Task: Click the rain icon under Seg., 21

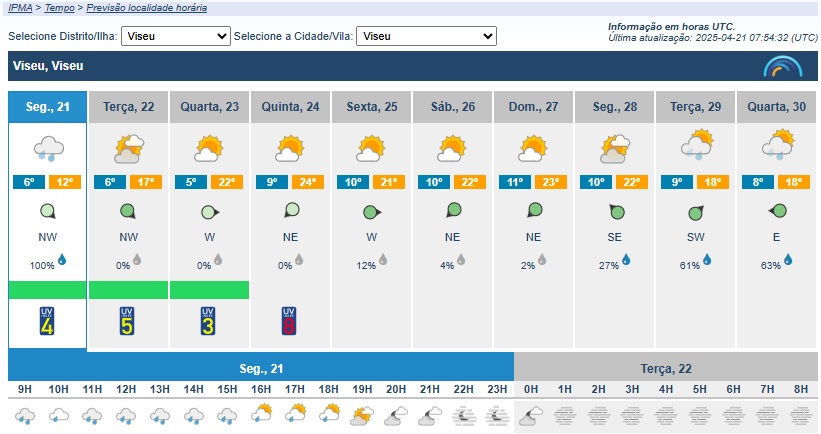Action: click(49, 149)
